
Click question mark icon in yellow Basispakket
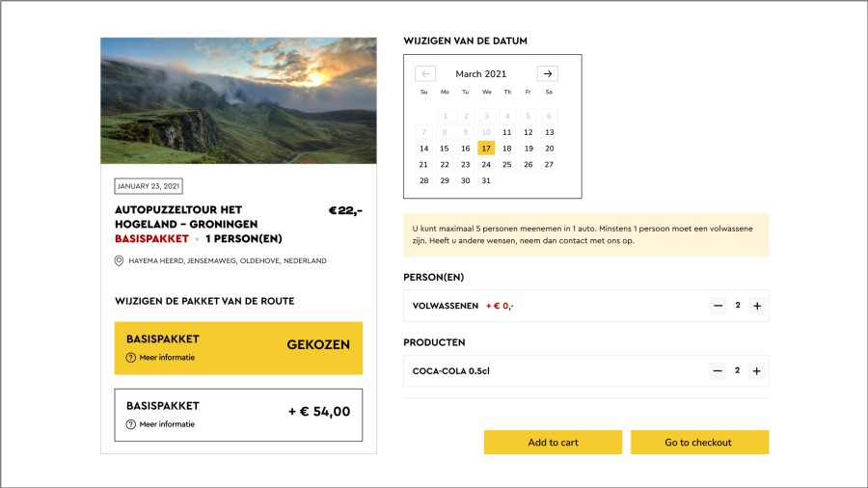pos(131,358)
